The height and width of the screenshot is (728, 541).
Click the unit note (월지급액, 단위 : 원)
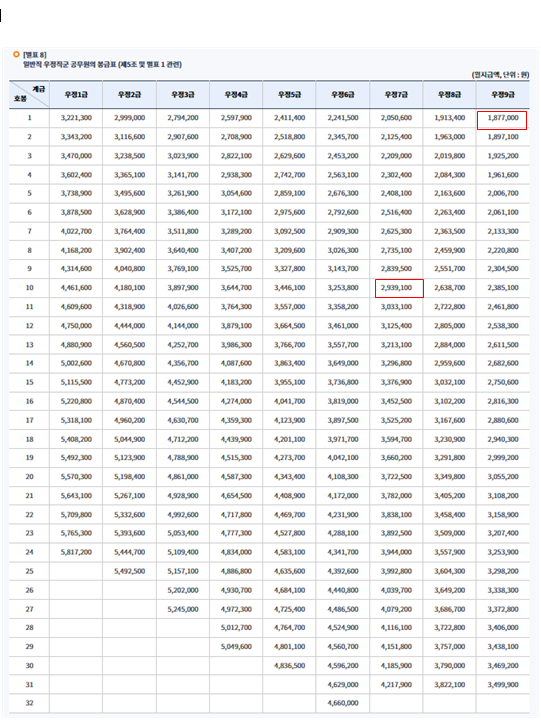pyautogui.click(x=501, y=75)
